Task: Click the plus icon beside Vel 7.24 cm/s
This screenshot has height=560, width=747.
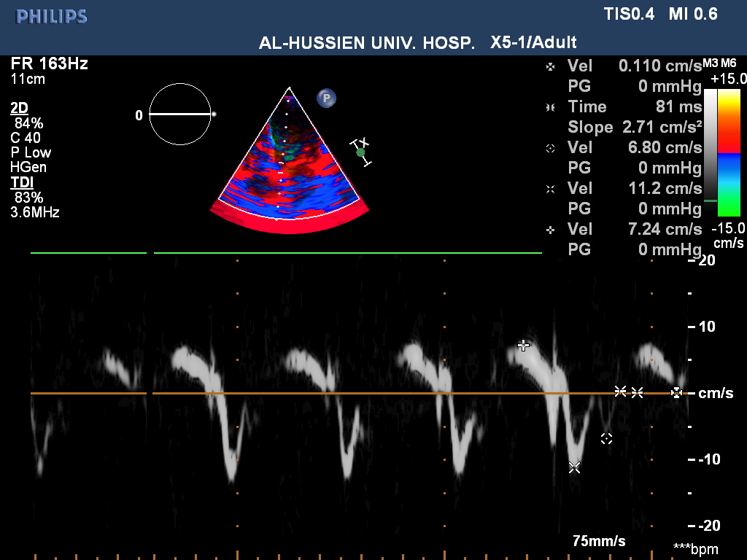Action: pyautogui.click(x=550, y=230)
